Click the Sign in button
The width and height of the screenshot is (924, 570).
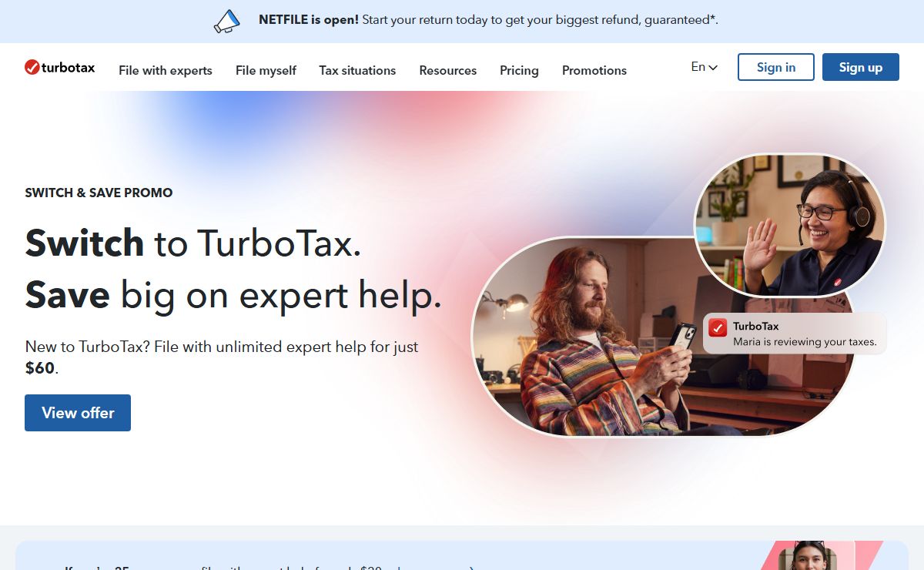775,67
